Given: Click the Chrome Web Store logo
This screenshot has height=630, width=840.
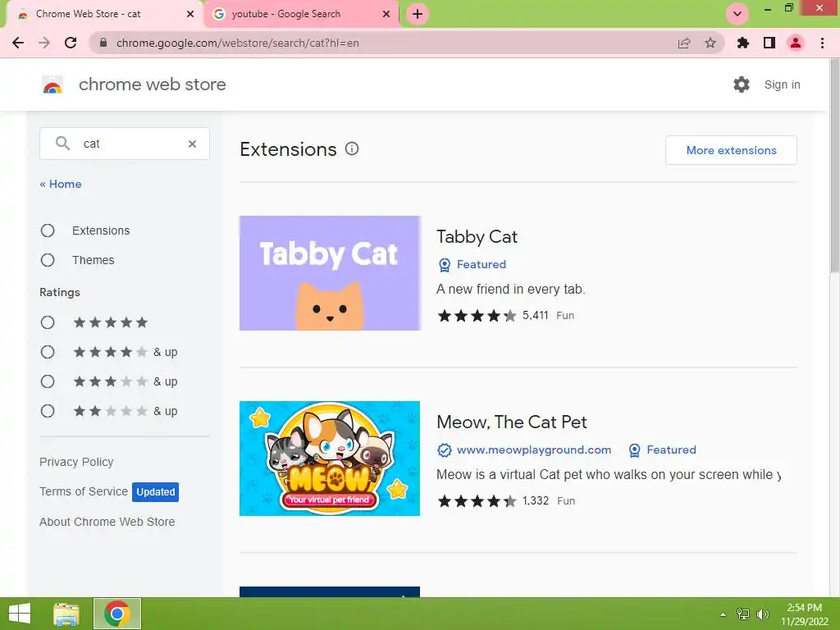Looking at the screenshot, I should click(x=52, y=84).
